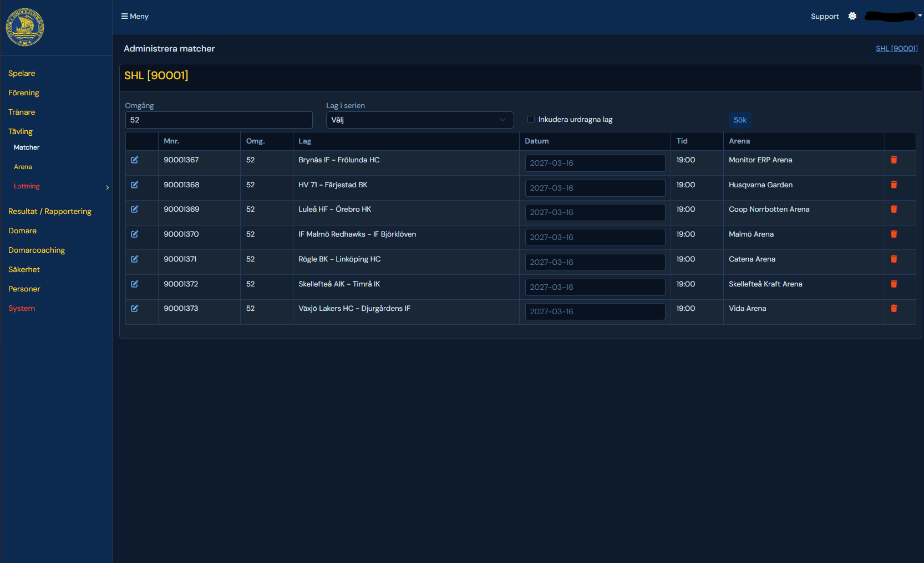Follow the SHL [90001] breadcrumb link
The width and height of the screenshot is (924, 563).
pos(896,48)
